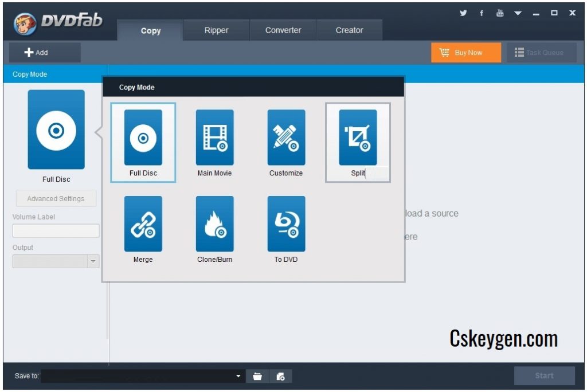587x392 pixels.
Task: Open Advanced Settings
Action: tap(56, 198)
